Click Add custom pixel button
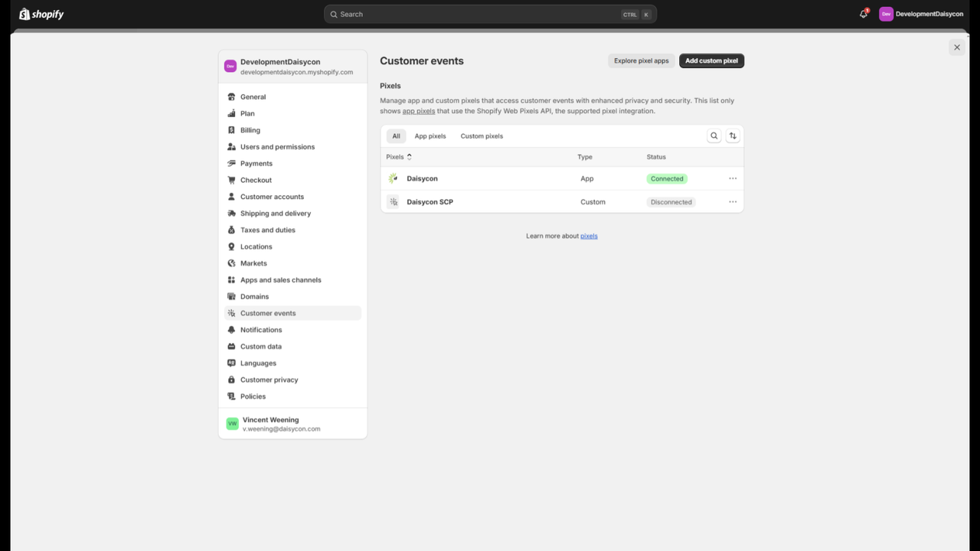Viewport: 980px width, 551px height. click(711, 60)
